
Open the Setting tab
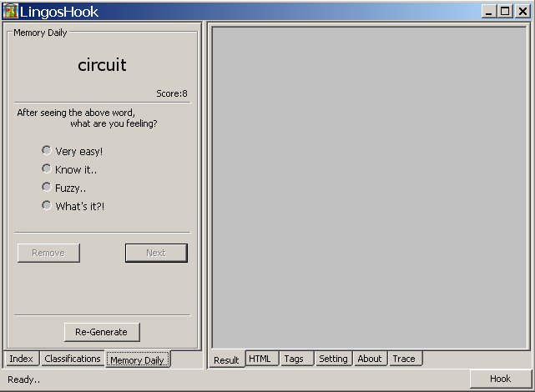333,359
